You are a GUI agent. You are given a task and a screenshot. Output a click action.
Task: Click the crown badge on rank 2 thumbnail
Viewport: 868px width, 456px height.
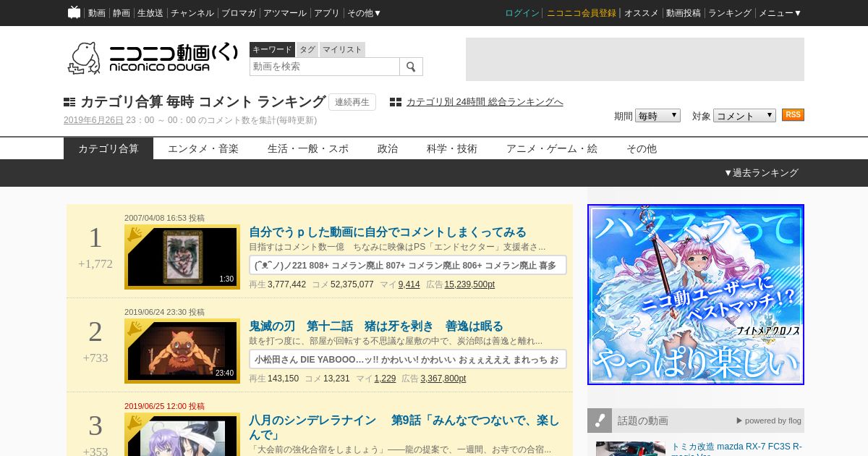[135, 329]
